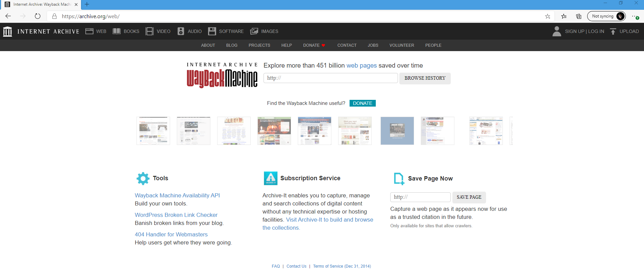Click the Archive-It subscription icon
Screen dimensions: 644x271
pos(271,179)
